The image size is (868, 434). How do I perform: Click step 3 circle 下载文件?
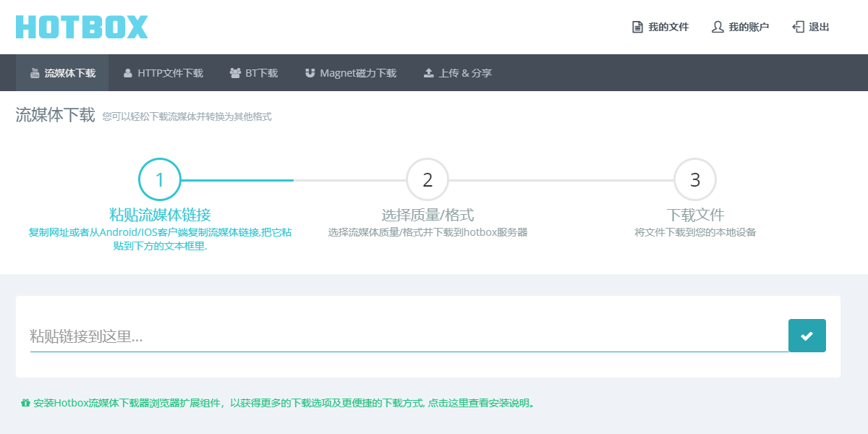(x=694, y=179)
